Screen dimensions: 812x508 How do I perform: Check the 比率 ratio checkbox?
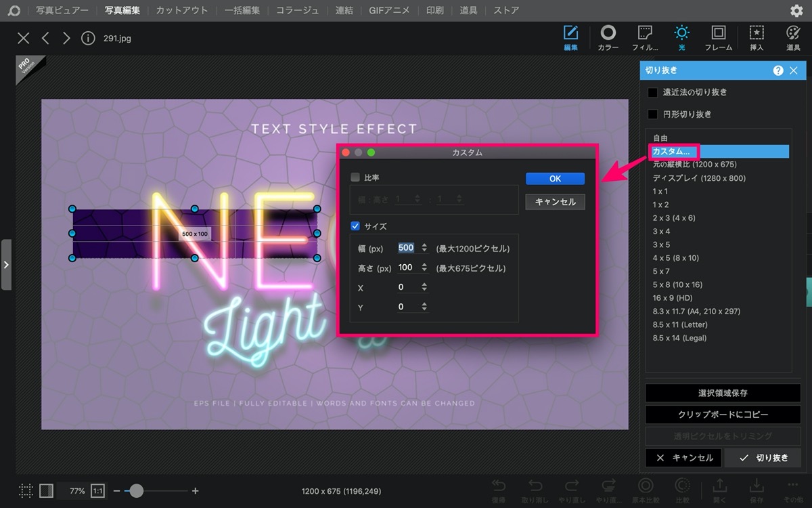coord(355,177)
